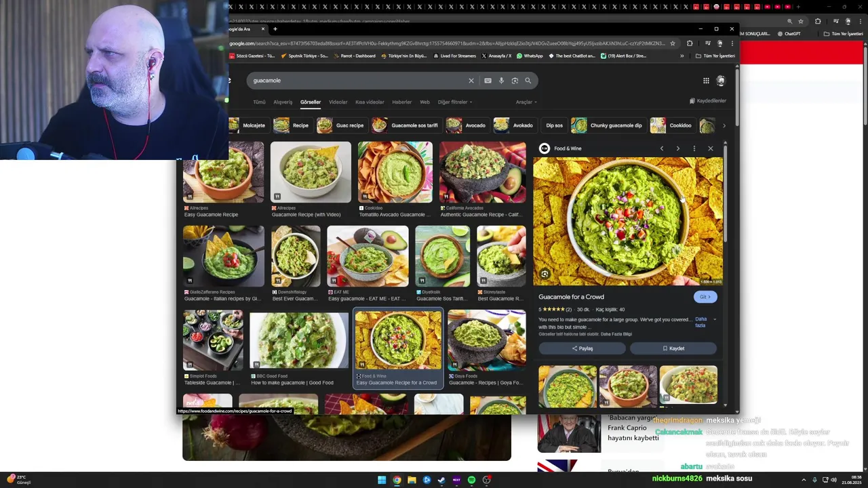868x488 pixels.
Task: Open a new Chrome tab
Action: pyautogui.click(x=275, y=29)
